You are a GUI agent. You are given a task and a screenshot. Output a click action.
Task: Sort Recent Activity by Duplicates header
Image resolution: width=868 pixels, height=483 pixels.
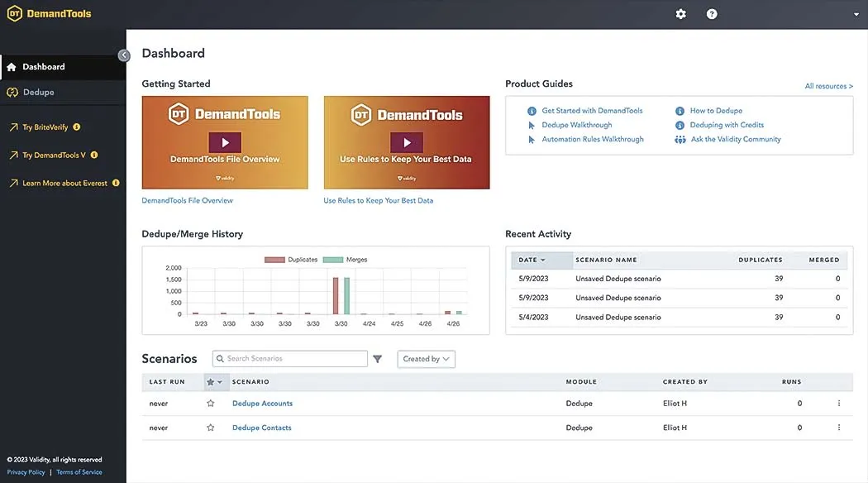click(761, 260)
